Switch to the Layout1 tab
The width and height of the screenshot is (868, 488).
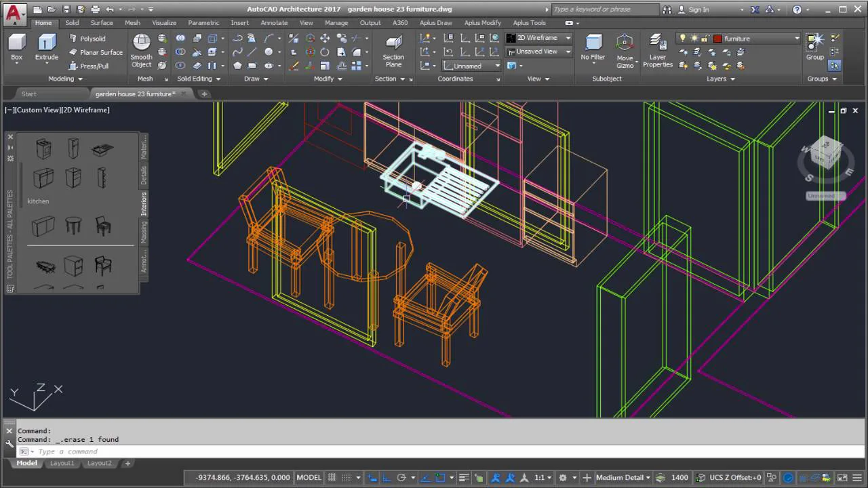pyautogui.click(x=62, y=463)
